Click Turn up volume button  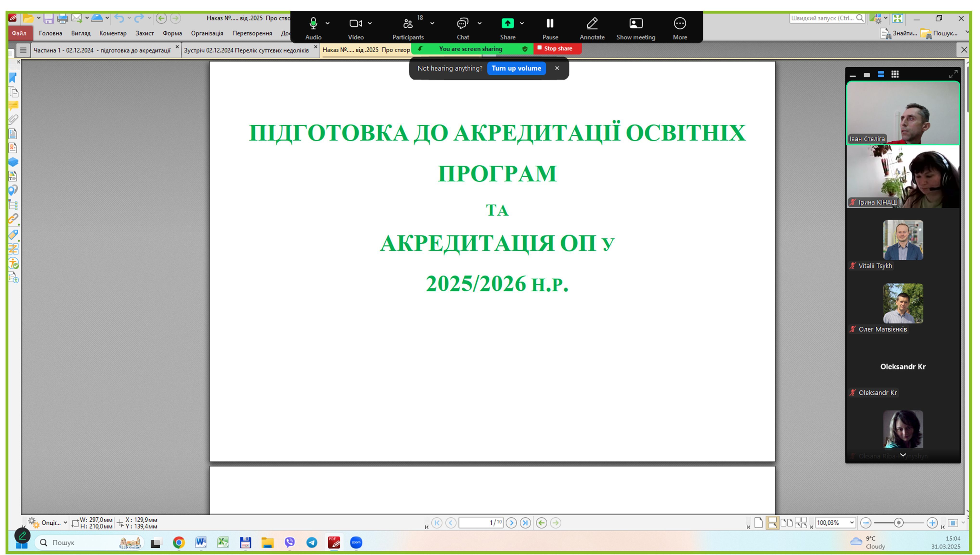[516, 68]
